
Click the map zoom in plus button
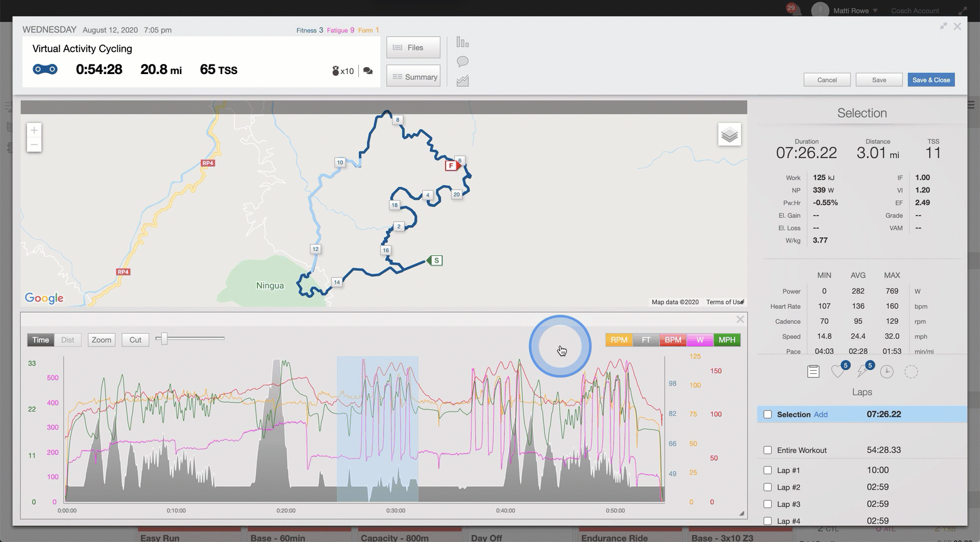pos(34,130)
